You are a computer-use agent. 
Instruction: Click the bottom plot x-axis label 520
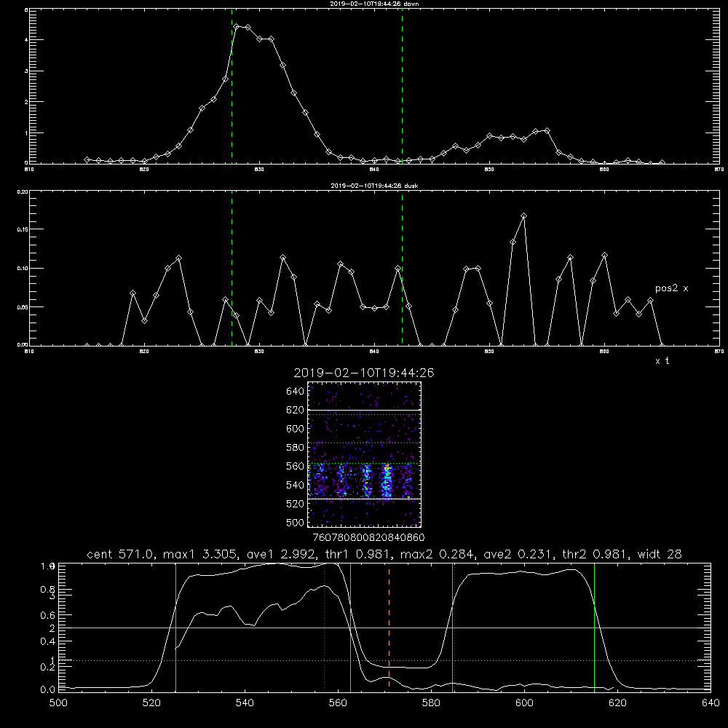151,703
